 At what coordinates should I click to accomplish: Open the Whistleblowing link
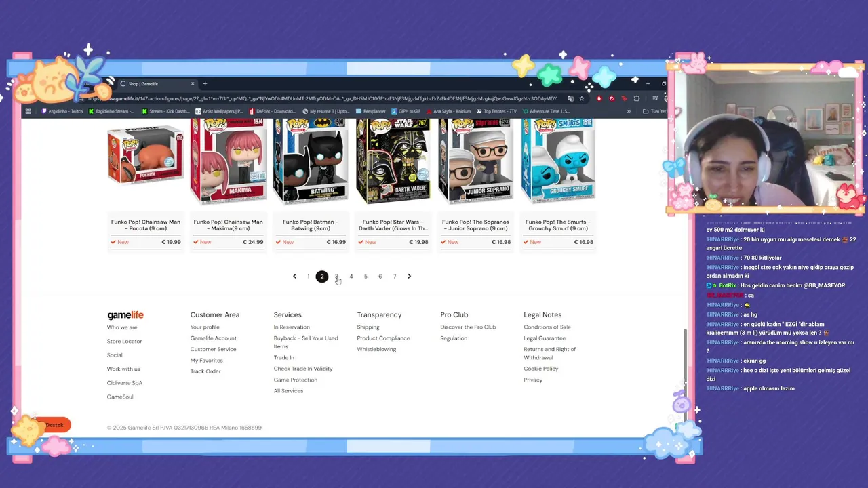point(376,350)
